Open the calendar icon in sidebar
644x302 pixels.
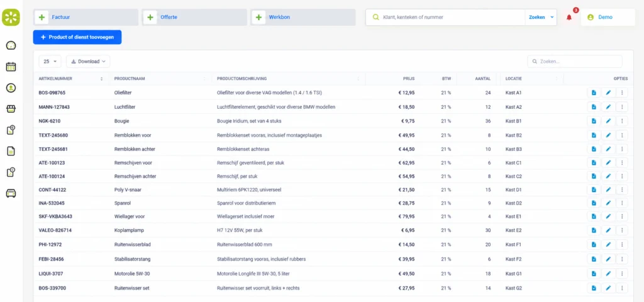coord(11,67)
